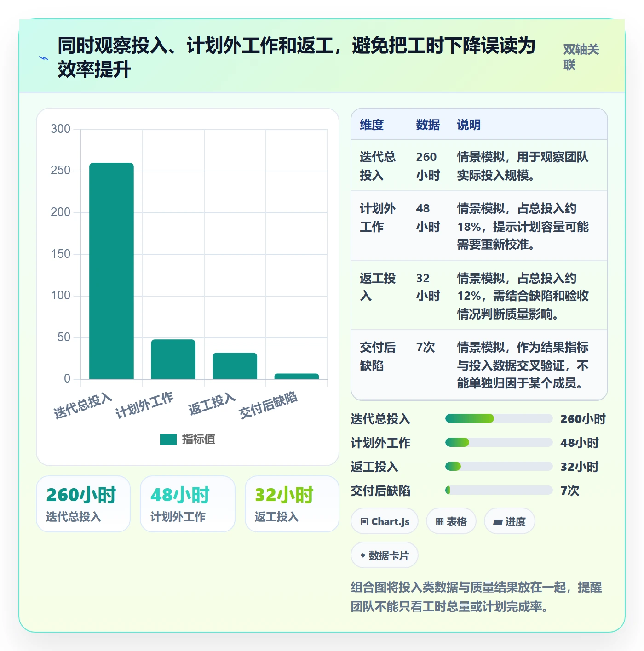Click the 32小时 stat card
Viewport: 644px width, 651px height.
(292, 504)
